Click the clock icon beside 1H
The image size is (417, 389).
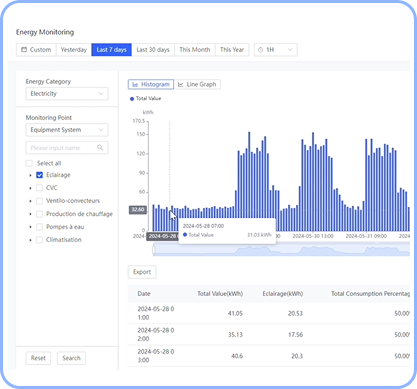(261, 50)
